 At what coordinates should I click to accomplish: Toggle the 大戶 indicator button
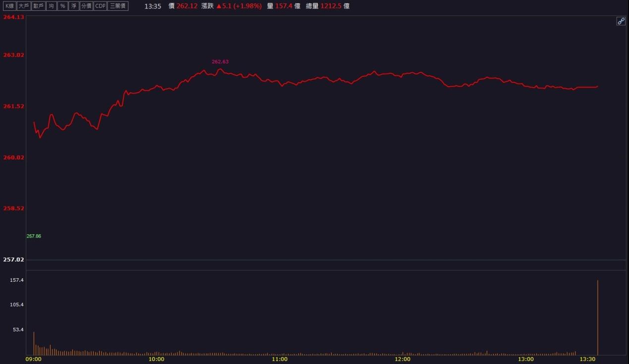(24, 6)
